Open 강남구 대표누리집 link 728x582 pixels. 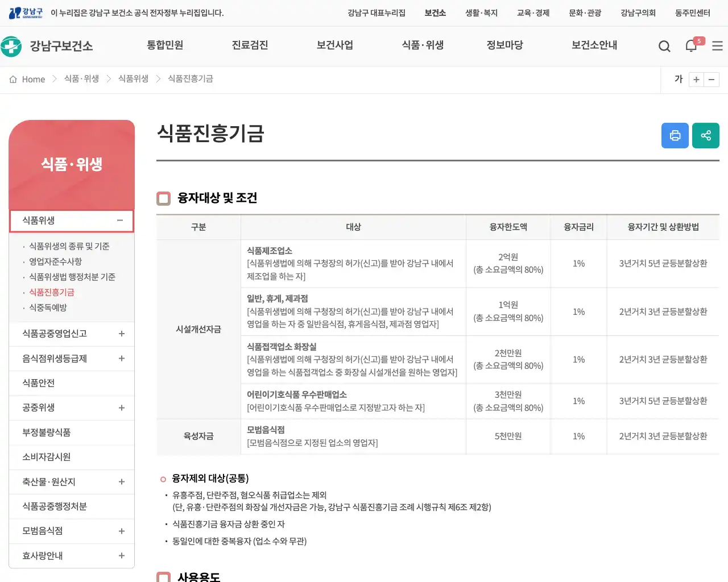click(x=377, y=13)
